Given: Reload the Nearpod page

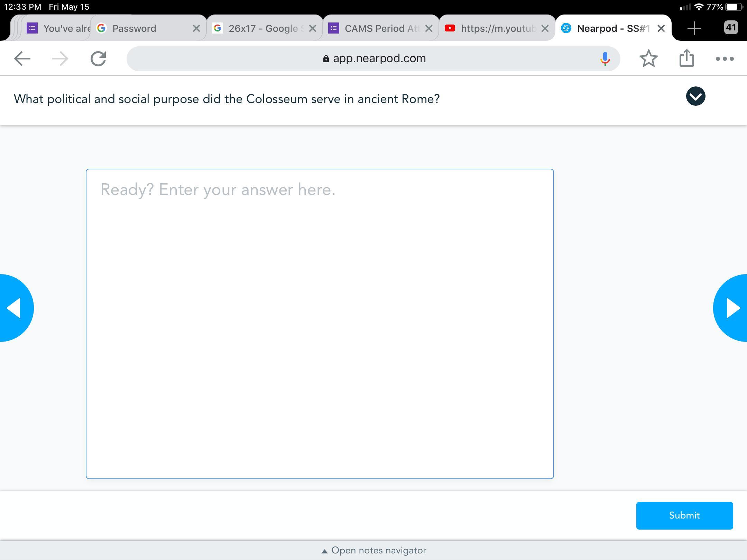Looking at the screenshot, I should pos(98,59).
